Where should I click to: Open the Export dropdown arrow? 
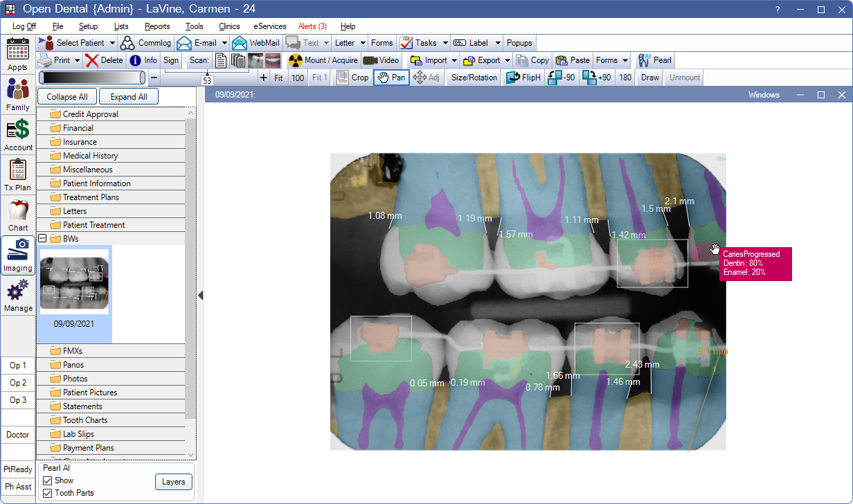pyautogui.click(x=508, y=60)
